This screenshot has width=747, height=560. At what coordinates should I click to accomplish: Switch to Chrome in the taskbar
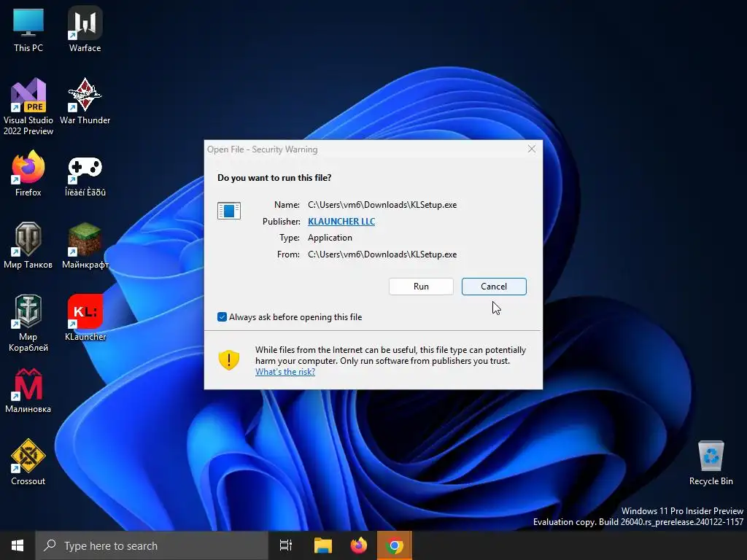(x=395, y=545)
